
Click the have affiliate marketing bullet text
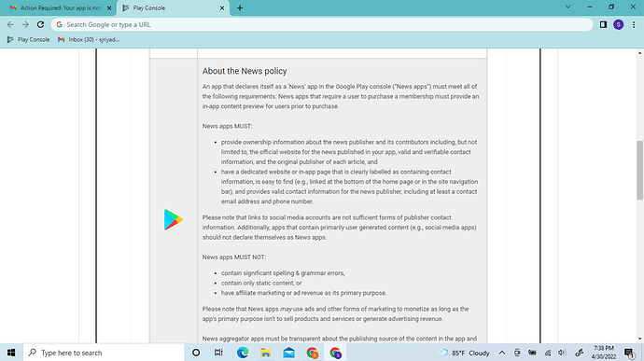[304, 293]
